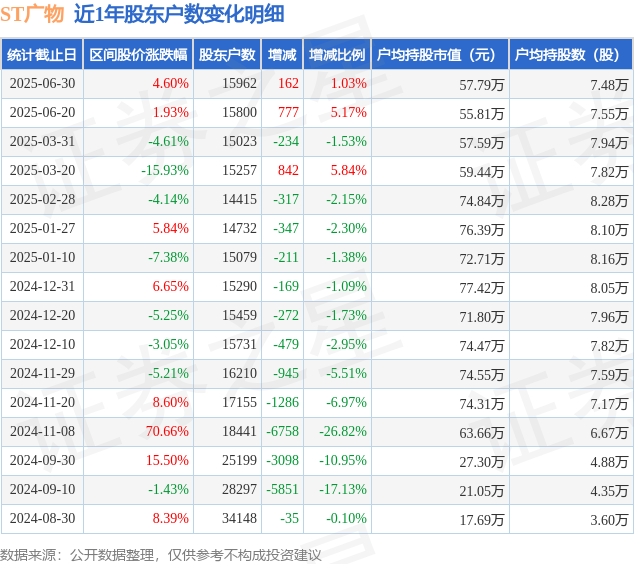Click the date cell 2025-06-20
This screenshot has width=634, height=564.
[42, 112]
